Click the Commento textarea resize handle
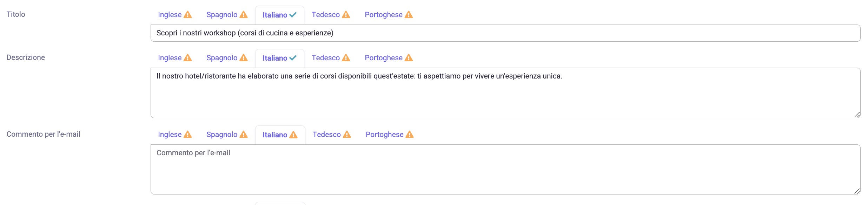 (x=857, y=191)
